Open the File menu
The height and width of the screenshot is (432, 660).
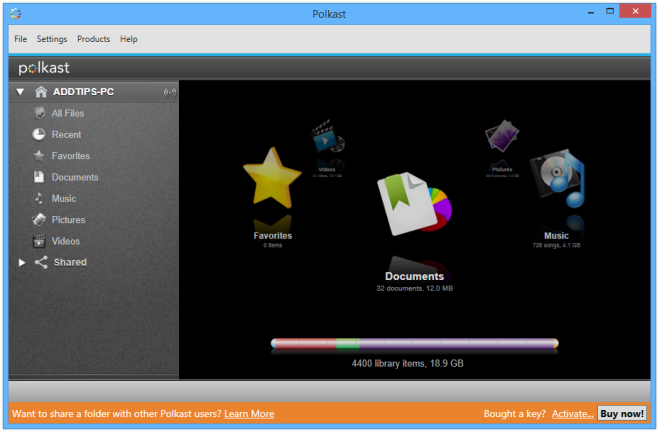click(x=20, y=39)
